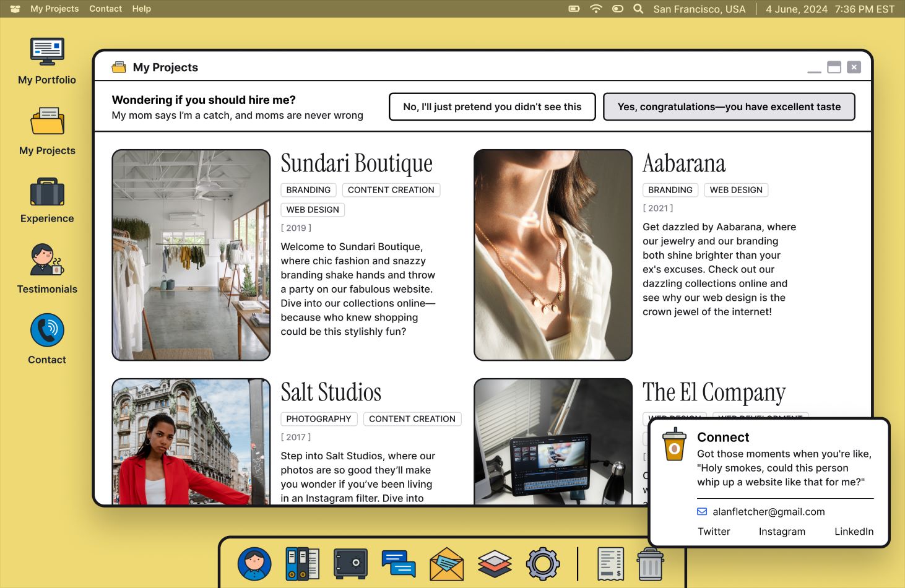
Task: Open the mail envelope icon in the dock
Action: tap(447, 564)
